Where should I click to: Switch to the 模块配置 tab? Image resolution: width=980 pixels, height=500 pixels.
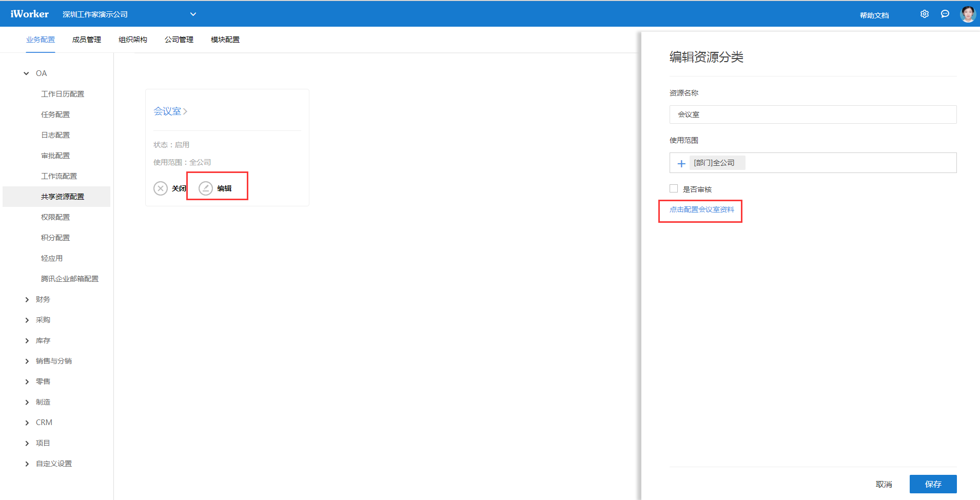click(x=225, y=40)
